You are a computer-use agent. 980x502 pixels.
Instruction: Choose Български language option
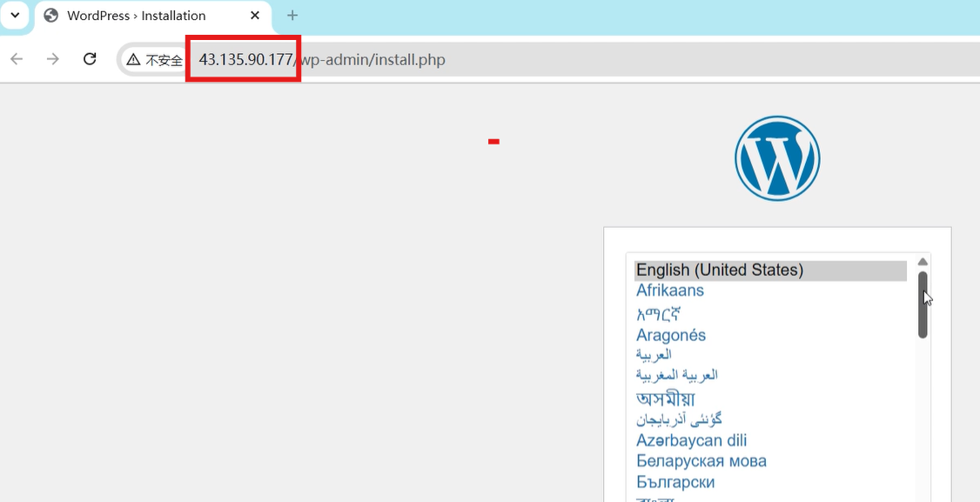[675, 483]
